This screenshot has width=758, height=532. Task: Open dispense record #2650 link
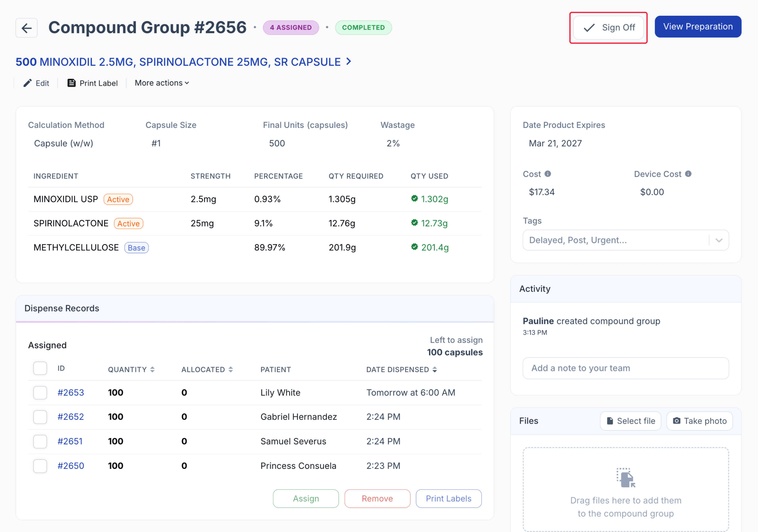coord(71,466)
